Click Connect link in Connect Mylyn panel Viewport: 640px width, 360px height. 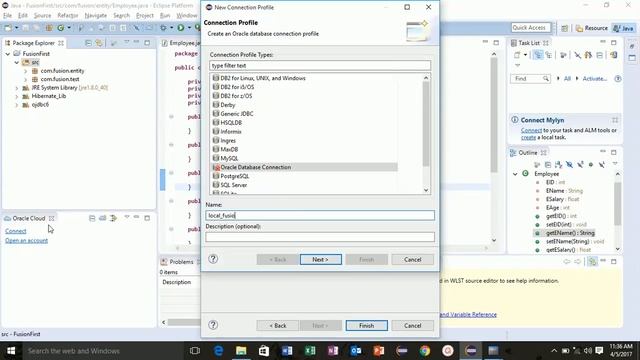point(531,130)
